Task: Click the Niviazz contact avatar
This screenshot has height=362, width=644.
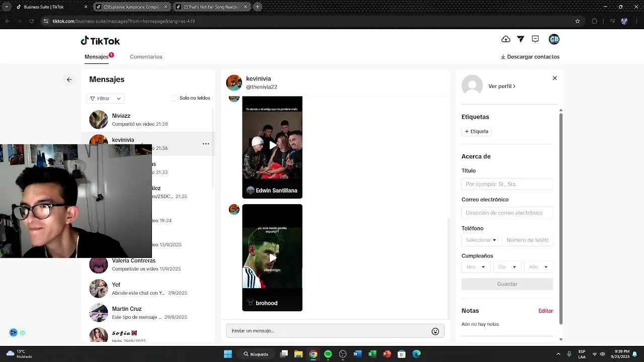Action: [x=99, y=120]
